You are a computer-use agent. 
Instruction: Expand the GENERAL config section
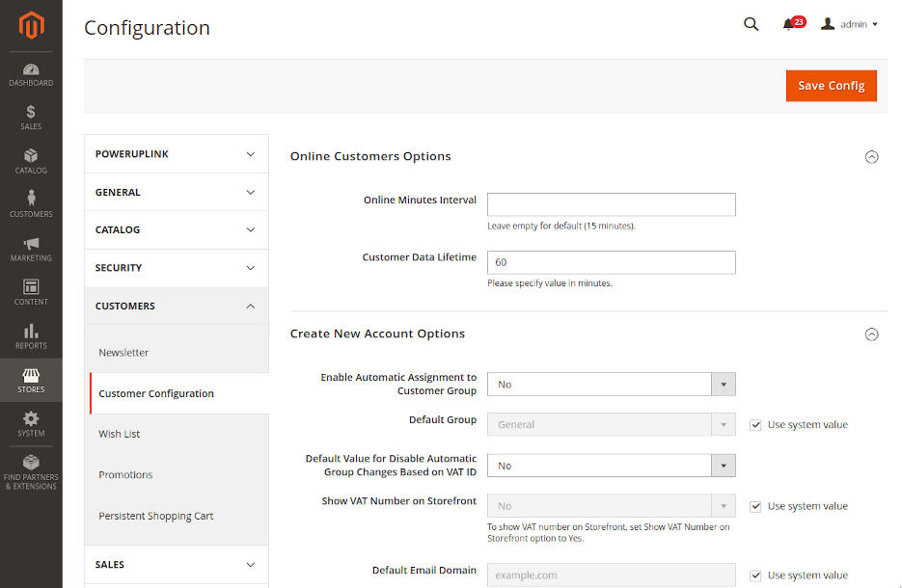(176, 192)
